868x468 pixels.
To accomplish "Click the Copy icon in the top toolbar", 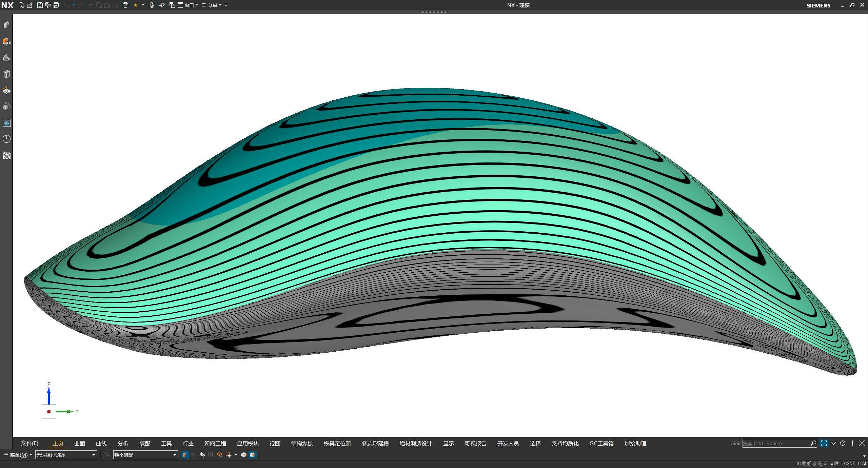I will point(99,5).
